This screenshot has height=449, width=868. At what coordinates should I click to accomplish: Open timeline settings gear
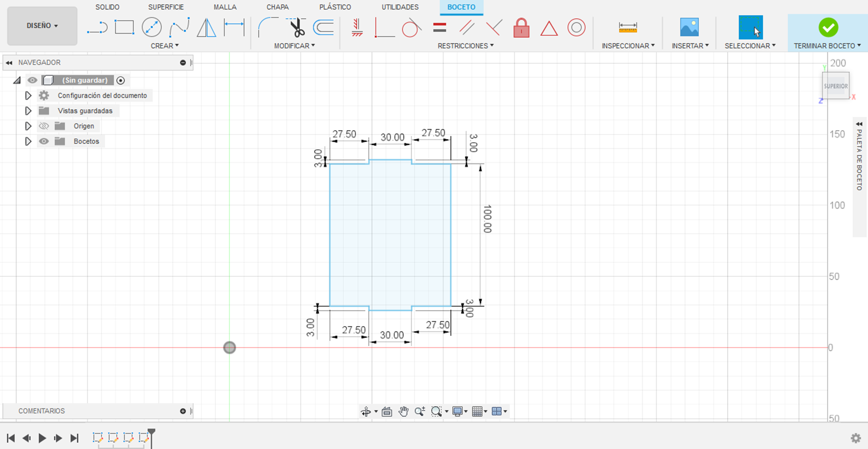point(856,438)
